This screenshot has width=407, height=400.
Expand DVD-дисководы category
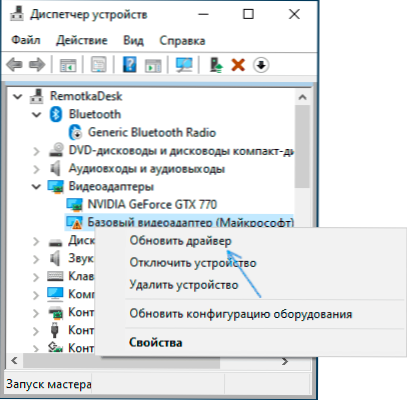point(36,151)
